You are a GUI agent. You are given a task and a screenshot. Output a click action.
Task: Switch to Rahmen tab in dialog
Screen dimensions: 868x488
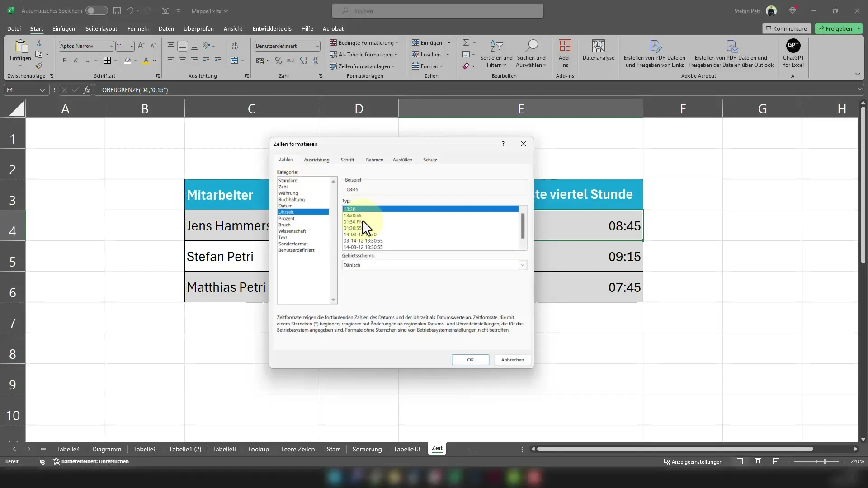coord(374,160)
